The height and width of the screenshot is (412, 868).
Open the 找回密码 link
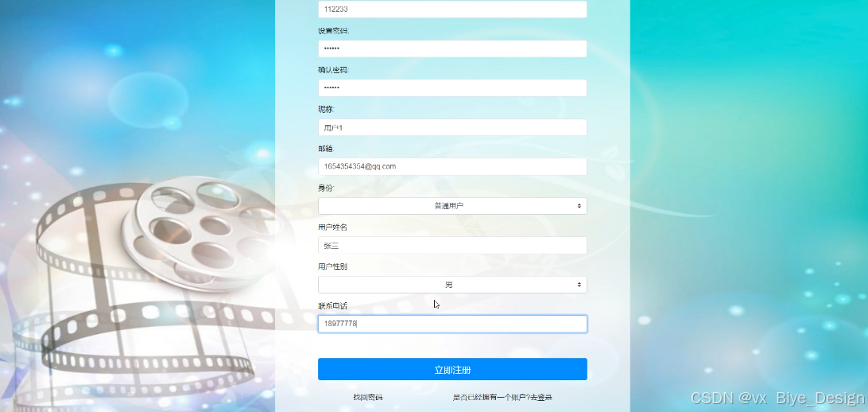[368, 397]
